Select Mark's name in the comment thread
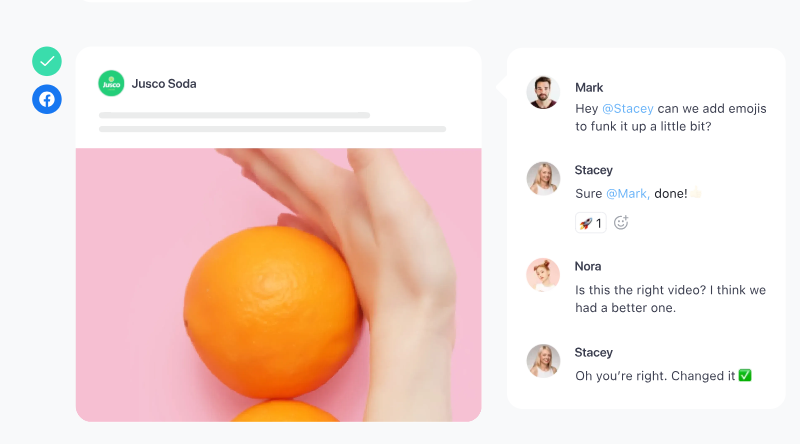This screenshot has width=800, height=444. point(589,88)
